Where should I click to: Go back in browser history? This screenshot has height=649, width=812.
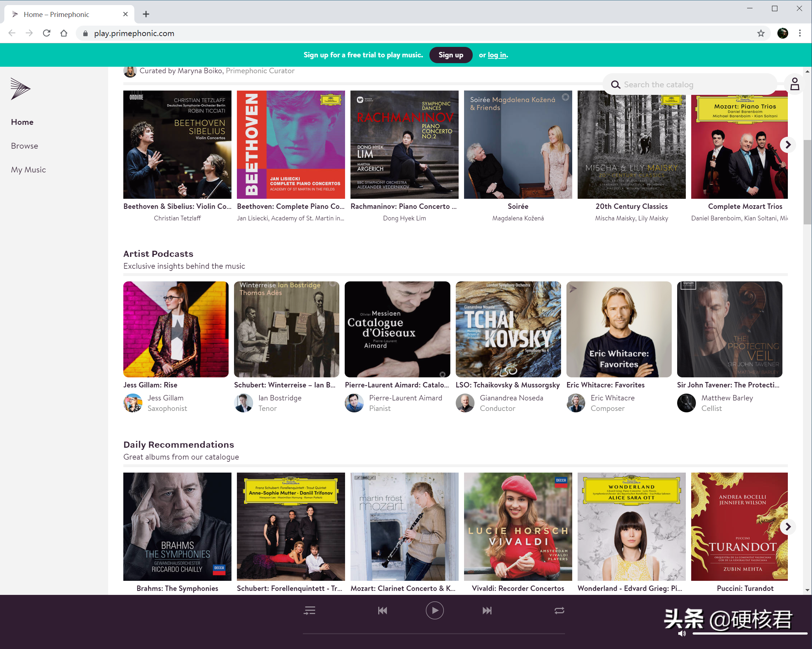(x=12, y=33)
